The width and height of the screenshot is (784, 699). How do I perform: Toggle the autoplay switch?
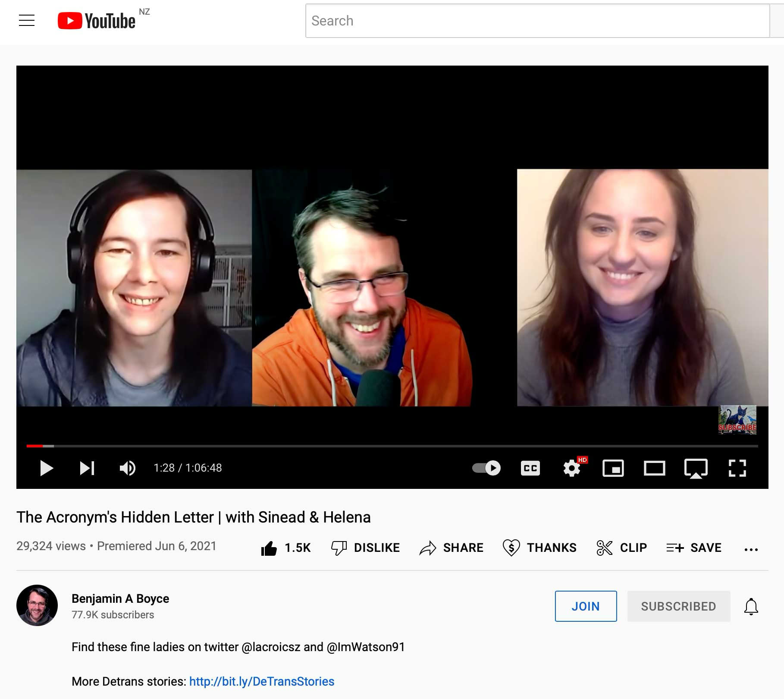pyautogui.click(x=486, y=468)
